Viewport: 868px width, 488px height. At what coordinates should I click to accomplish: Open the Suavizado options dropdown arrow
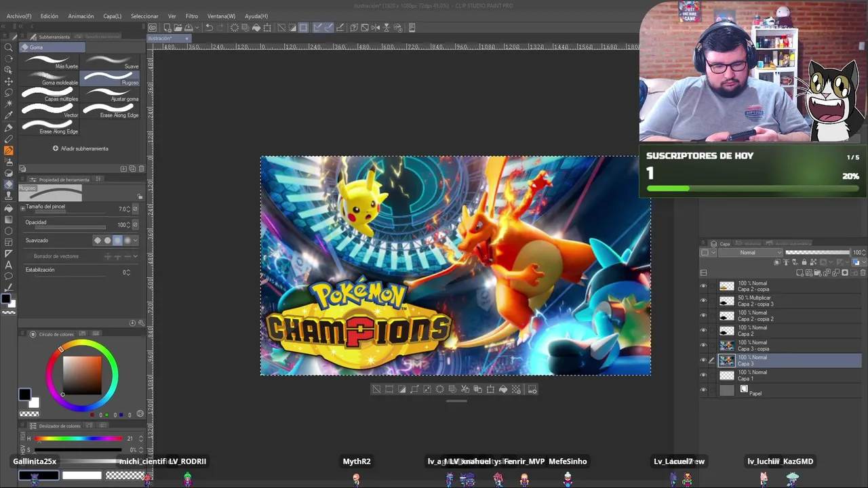click(x=136, y=240)
